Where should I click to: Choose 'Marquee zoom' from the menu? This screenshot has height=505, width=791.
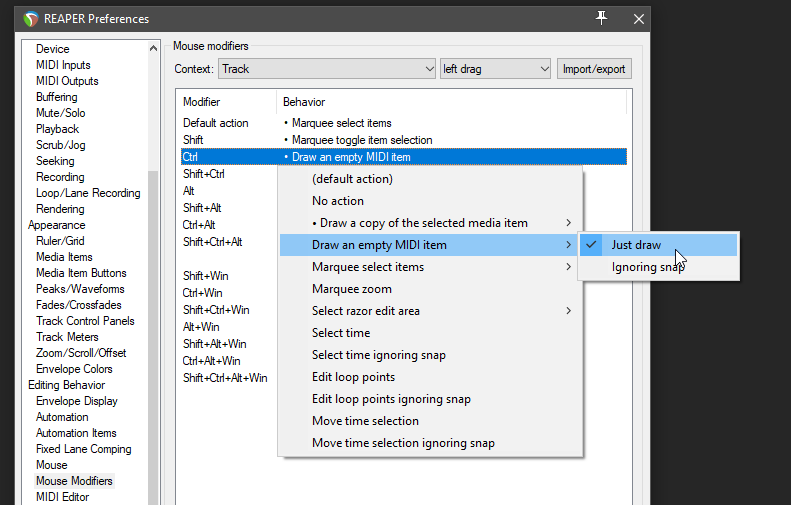(352, 289)
